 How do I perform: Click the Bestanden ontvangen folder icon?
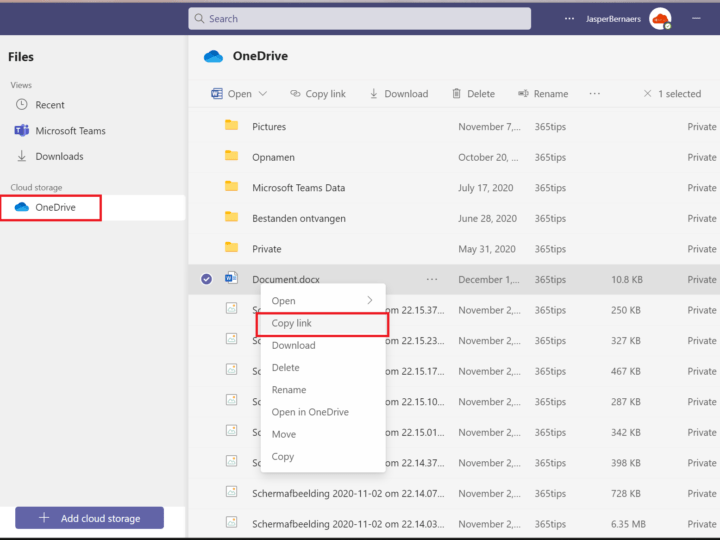click(231, 217)
